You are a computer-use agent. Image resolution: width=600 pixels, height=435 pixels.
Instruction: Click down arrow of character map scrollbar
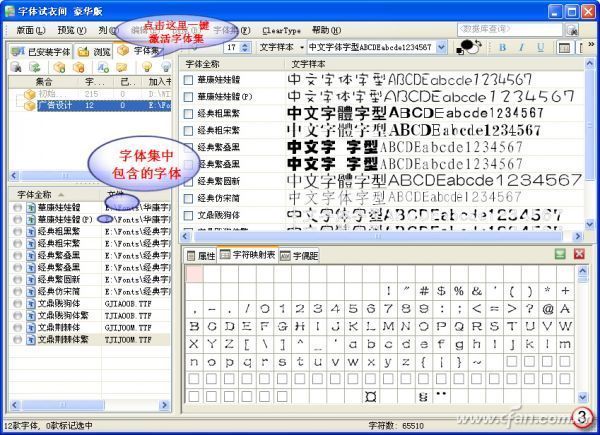pyautogui.click(x=582, y=397)
